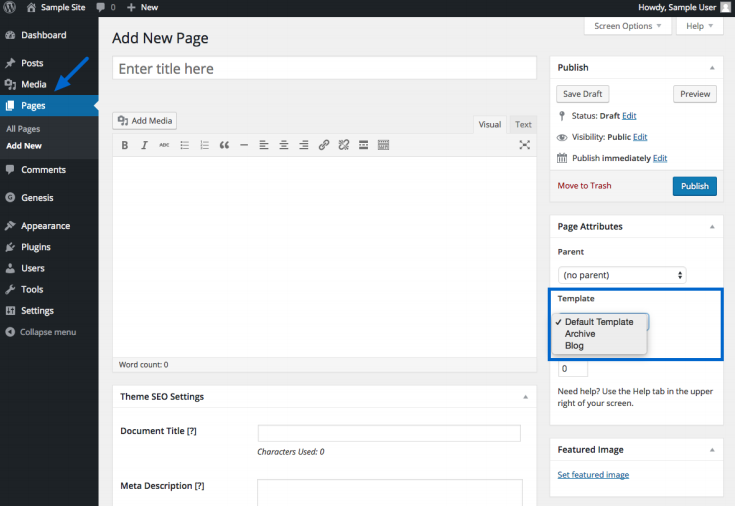Open the Parent page dropdown

point(622,274)
